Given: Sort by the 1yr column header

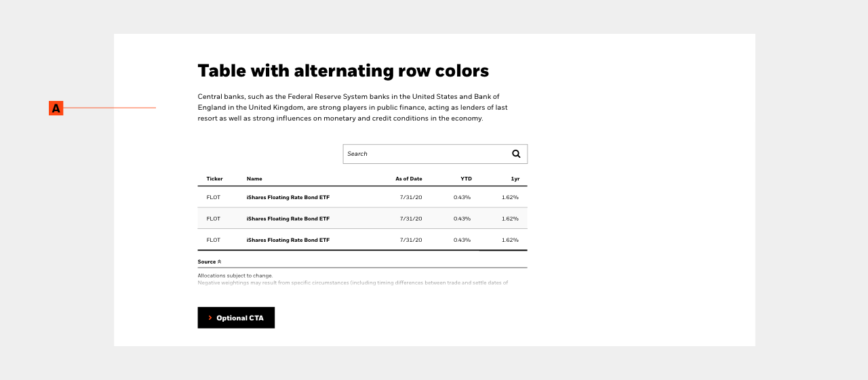Looking at the screenshot, I should point(515,179).
